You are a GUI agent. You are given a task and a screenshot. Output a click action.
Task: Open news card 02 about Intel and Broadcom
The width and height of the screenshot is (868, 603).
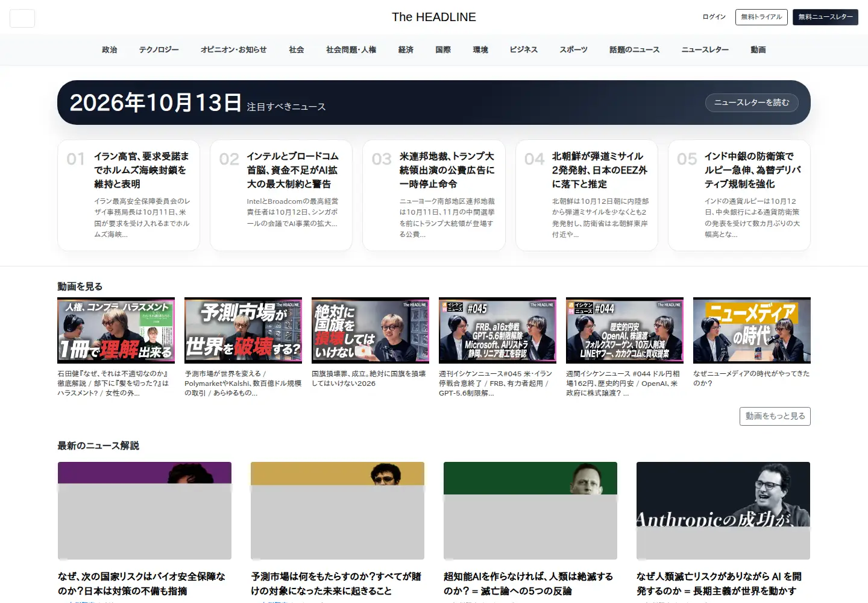281,195
